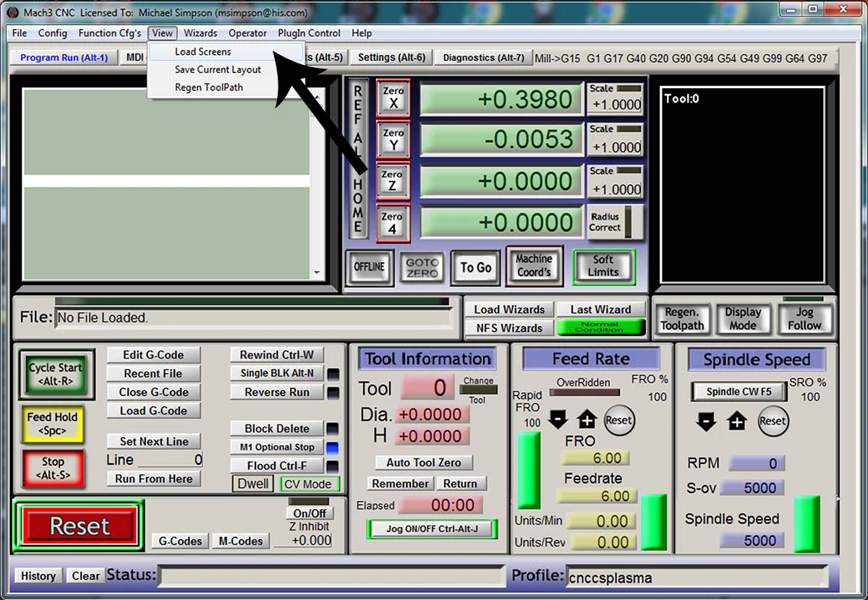This screenshot has width=868, height=600.
Task: Switch to Diagnostics (Alt-7) tab
Action: (483, 57)
